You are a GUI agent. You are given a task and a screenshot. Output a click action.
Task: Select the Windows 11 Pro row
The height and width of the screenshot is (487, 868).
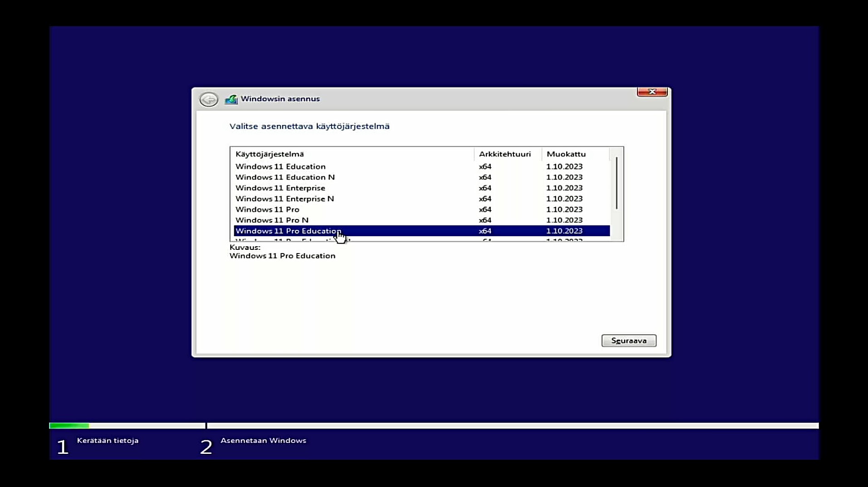click(x=422, y=209)
